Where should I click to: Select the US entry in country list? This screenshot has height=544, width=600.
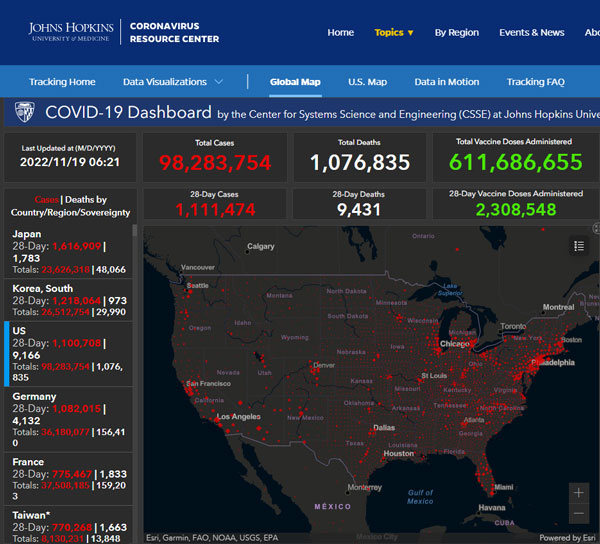68,353
